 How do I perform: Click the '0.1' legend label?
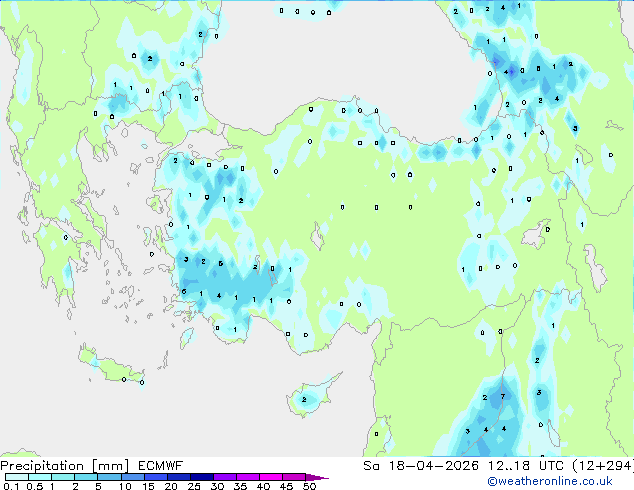click(11, 486)
